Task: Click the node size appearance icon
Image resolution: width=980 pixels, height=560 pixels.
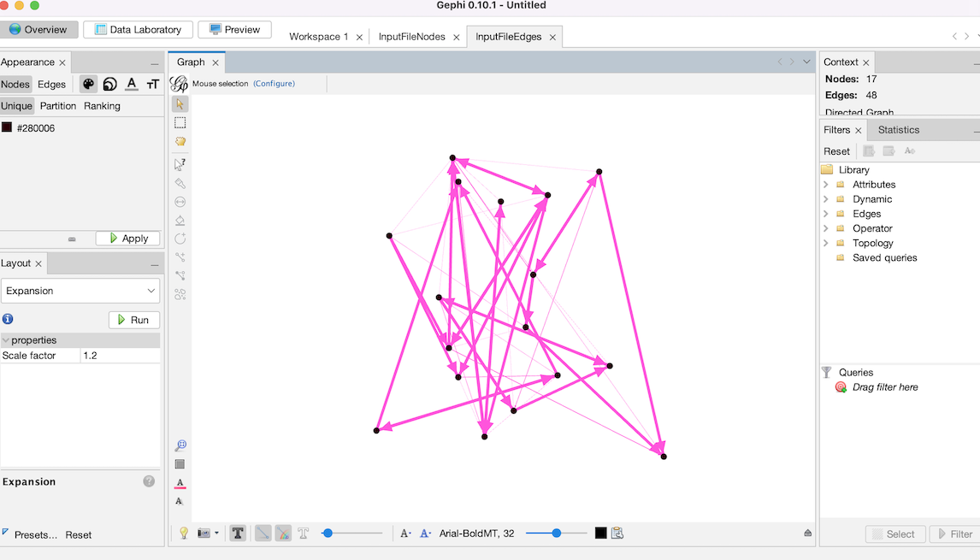Action: tap(109, 84)
